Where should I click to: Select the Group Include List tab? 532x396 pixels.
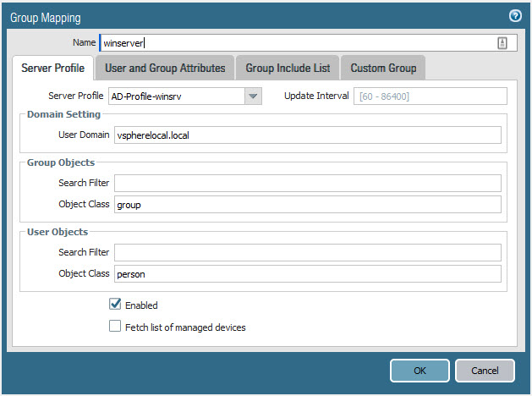(288, 69)
